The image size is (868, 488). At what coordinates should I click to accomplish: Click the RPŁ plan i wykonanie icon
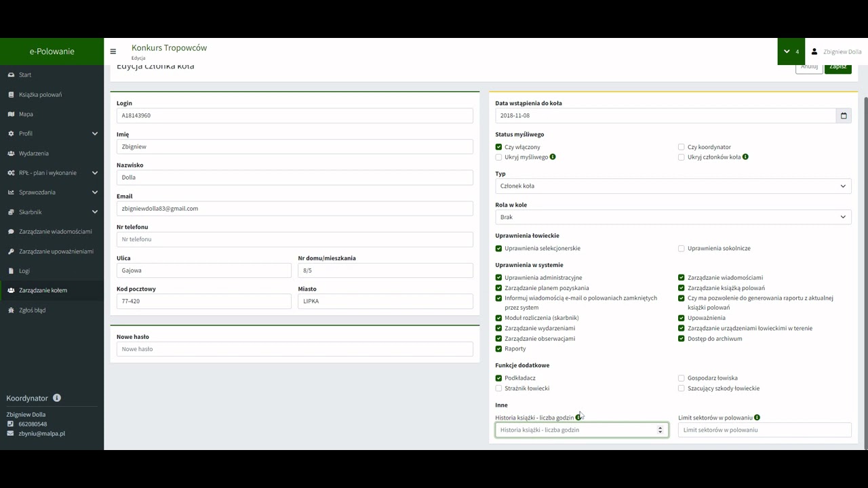click(x=11, y=173)
